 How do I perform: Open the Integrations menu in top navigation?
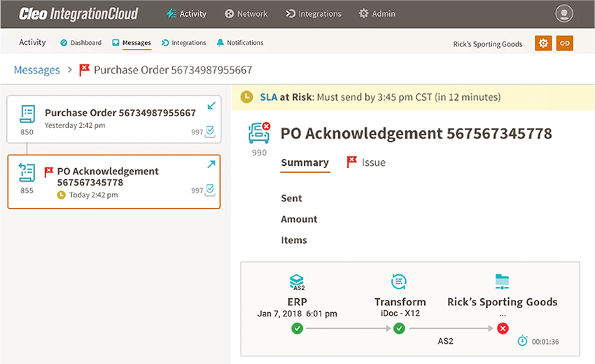tap(314, 14)
